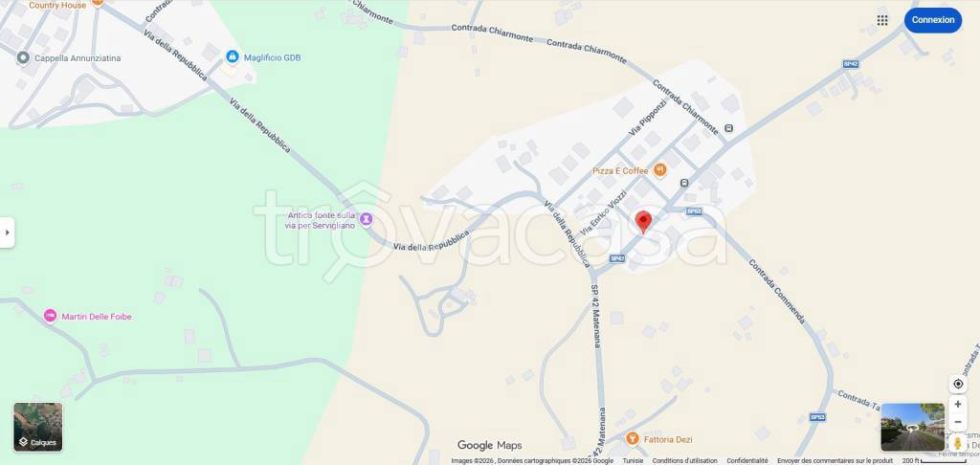Click the bus stop icon near Contrada Chiarmonte
The width and height of the screenshot is (980, 465).
point(728,128)
